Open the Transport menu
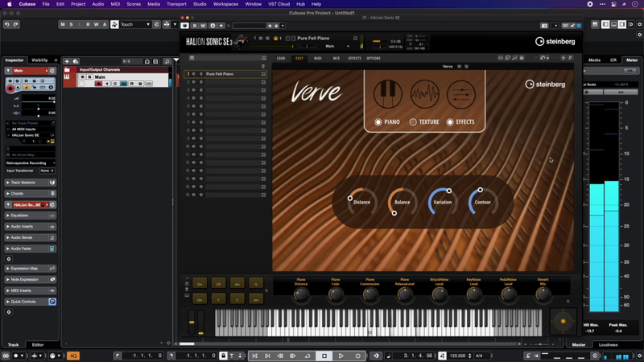Image resolution: width=644 pixels, height=362 pixels. coord(176,4)
